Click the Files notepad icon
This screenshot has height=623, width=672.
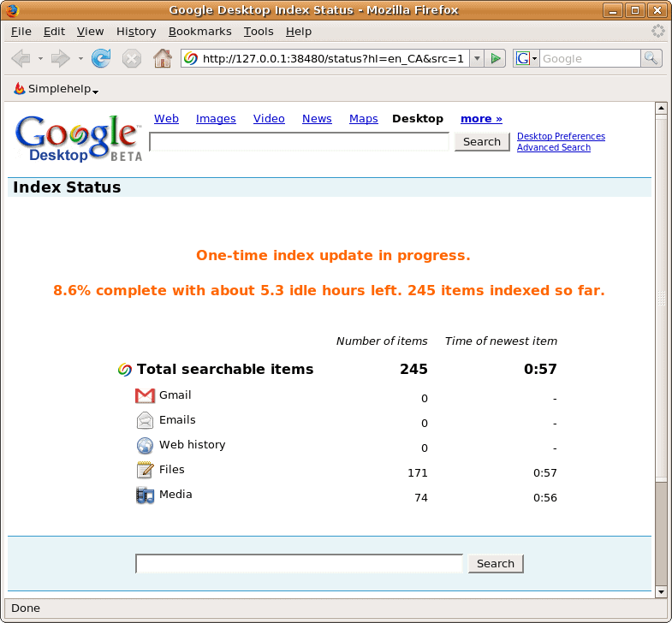(145, 470)
